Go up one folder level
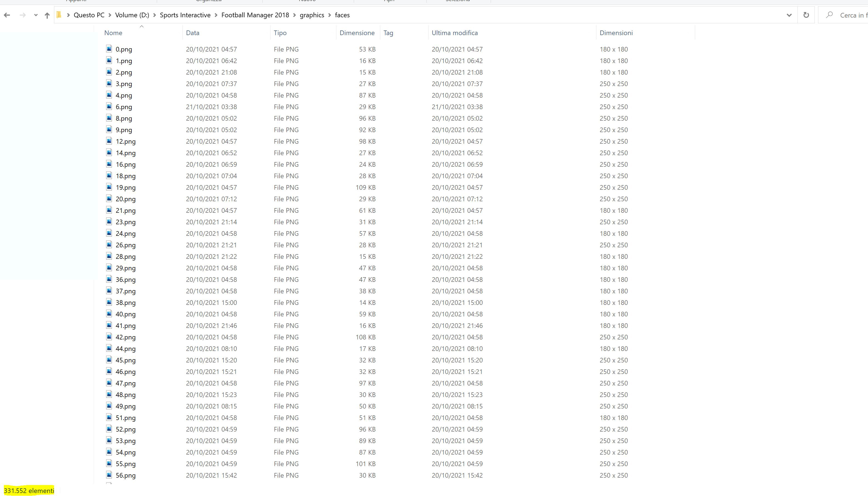The width and height of the screenshot is (868, 496). pyautogui.click(x=47, y=15)
